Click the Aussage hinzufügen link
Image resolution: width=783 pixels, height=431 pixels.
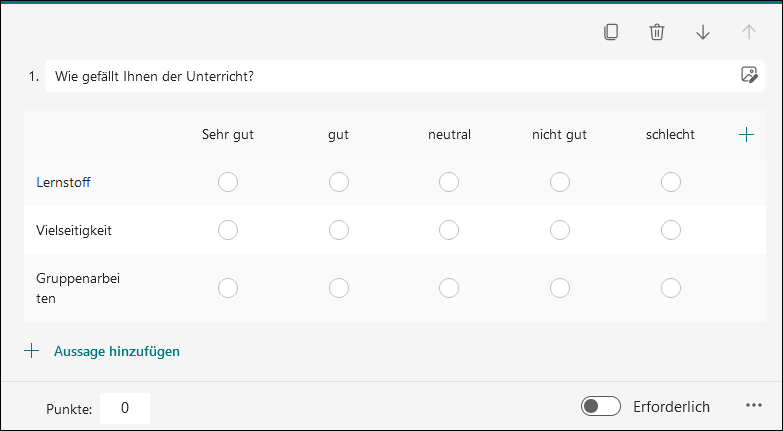[117, 351]
